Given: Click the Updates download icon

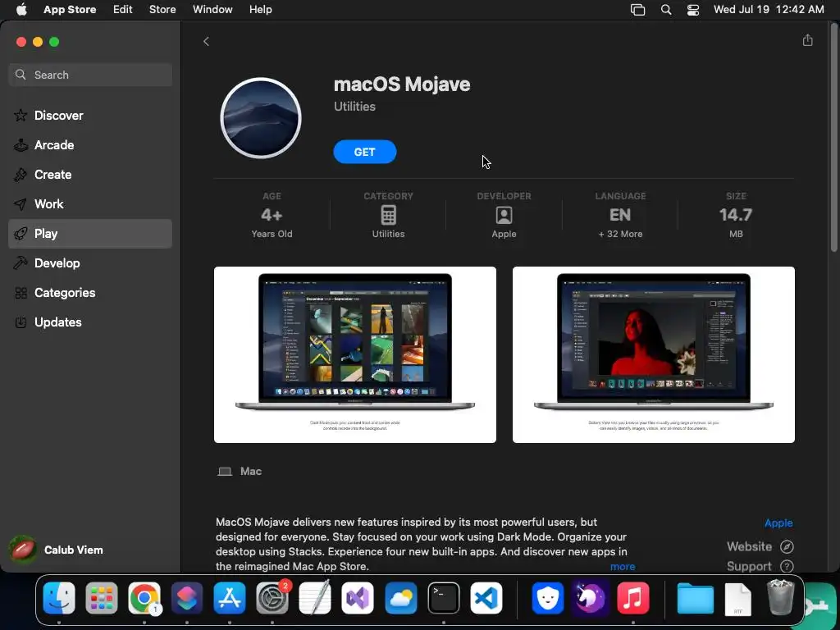Looking at the screenshot, I should (21, 322).
